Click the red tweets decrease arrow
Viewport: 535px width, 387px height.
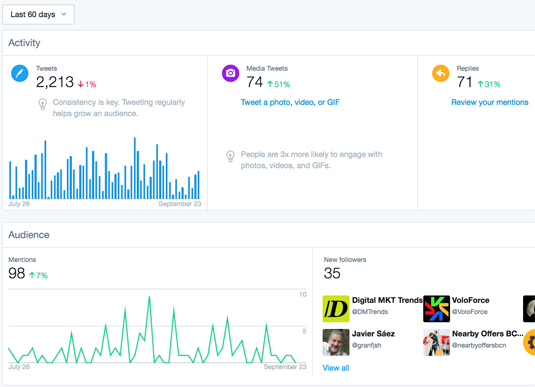pos(81,84)
